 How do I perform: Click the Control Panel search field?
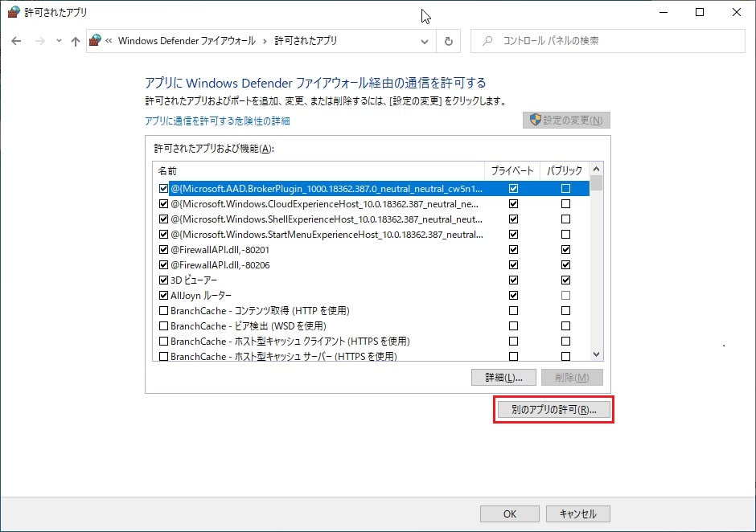click(x=607, y=41)
